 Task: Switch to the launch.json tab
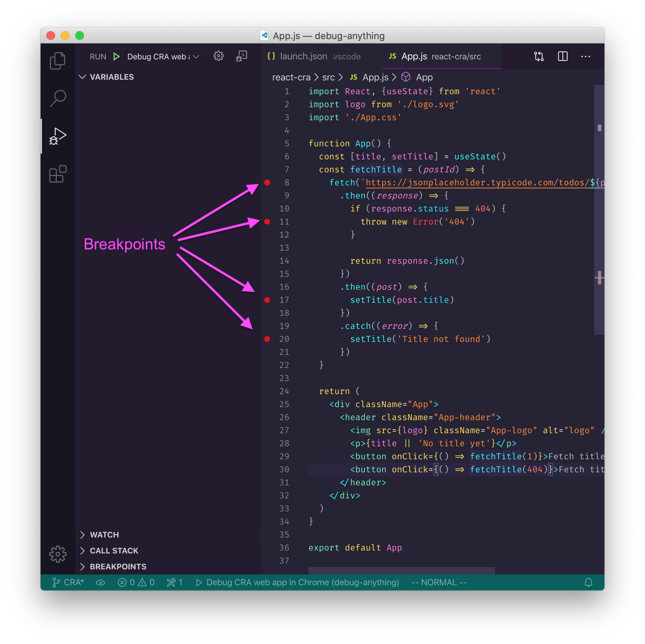(x=314, y=57)
